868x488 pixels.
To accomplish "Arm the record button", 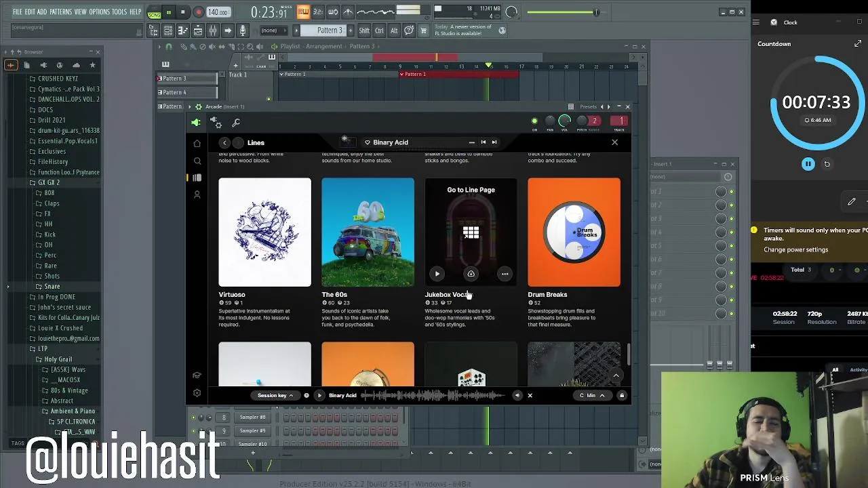I will 198,12.
